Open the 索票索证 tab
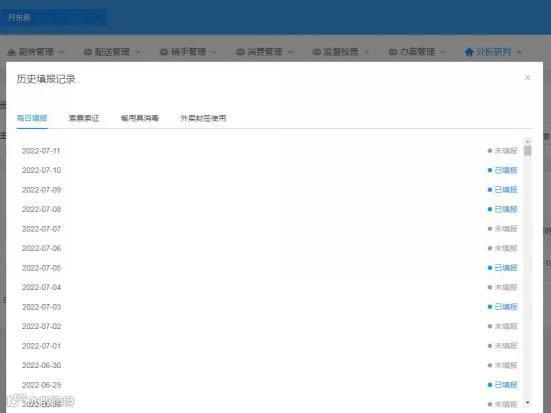551x413 pixels. tap(84, 118)
